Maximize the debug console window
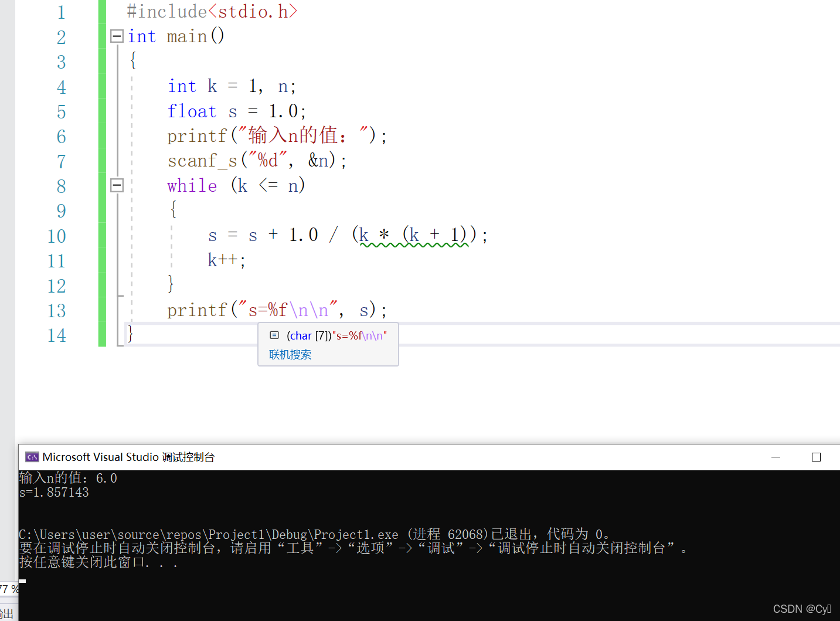 (x=816, y=457)
